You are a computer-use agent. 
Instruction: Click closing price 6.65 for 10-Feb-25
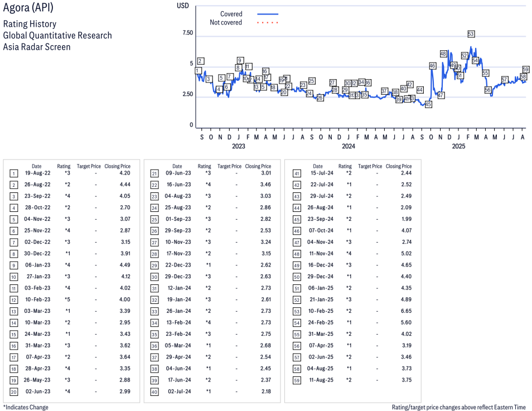click(x=406, y=311)
